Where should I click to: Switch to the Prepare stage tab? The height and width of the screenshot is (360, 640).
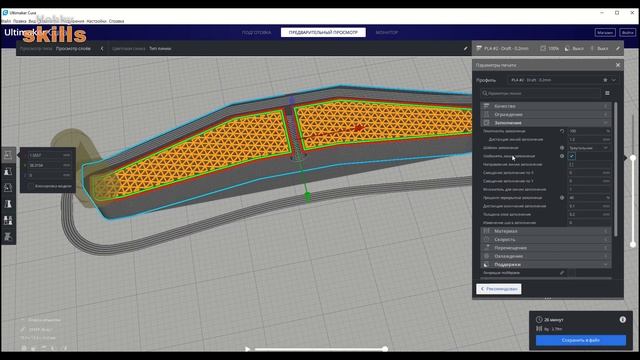point(256,32)
